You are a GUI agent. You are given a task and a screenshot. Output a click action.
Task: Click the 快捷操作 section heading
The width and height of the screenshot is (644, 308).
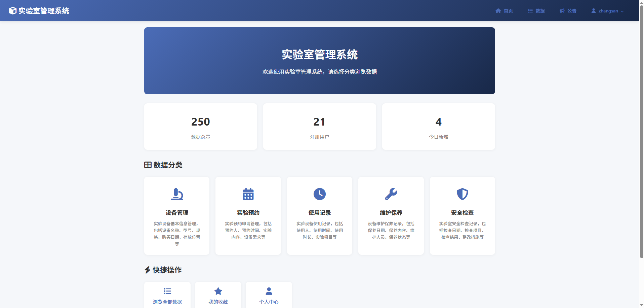point(167,270)
